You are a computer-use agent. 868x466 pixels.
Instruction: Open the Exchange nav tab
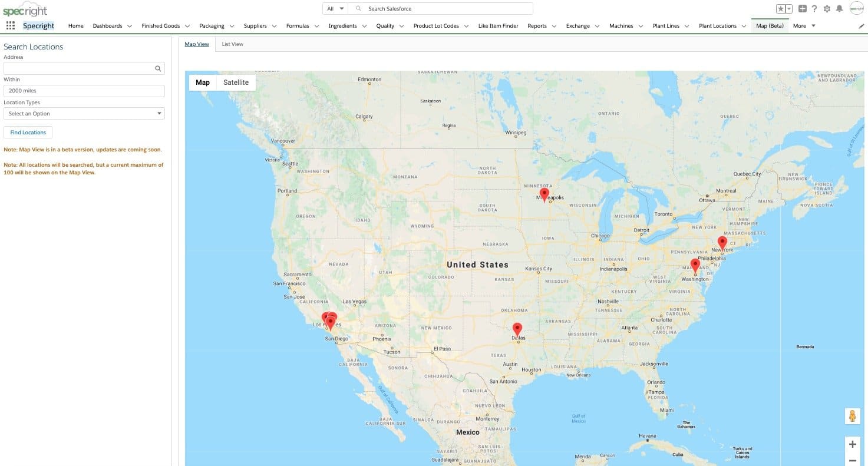pos(578,26)
